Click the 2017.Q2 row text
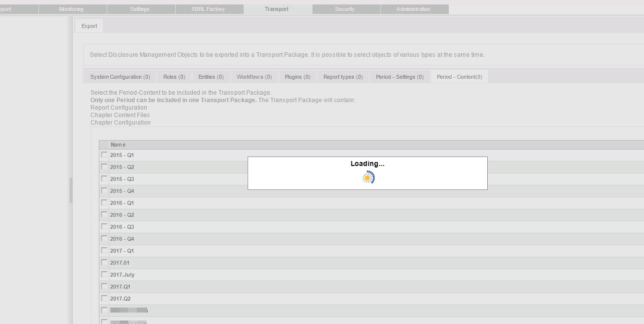Viewport: 644px width, 324px height. click(120, 299)
